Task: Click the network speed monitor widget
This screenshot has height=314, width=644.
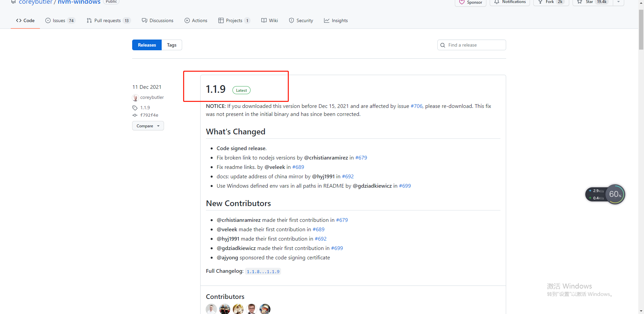Action: (596, 194)
